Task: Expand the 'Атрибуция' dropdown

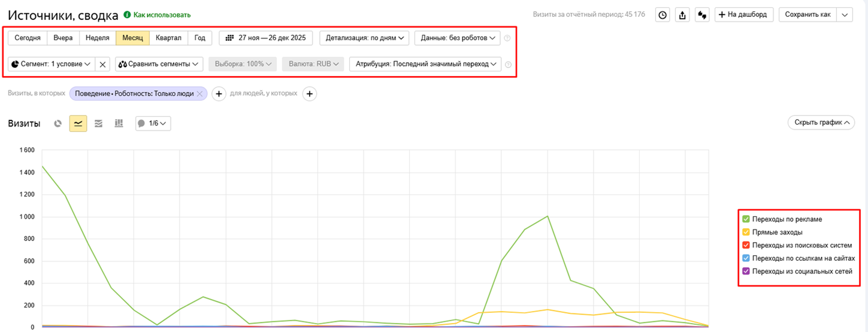Action: click(x=425, y=64)
